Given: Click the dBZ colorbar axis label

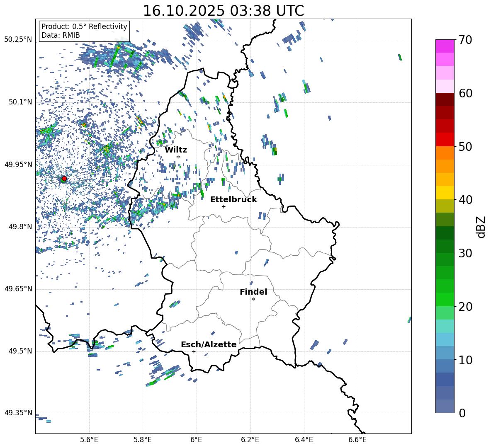Looking at the screenshot, I should pyautogui.click(x=481, y=227).
